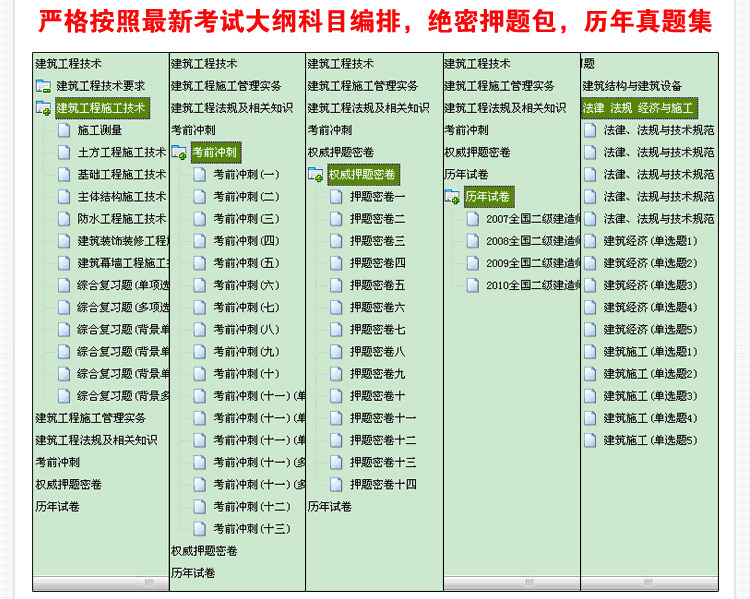This screenshot has height=599, width=750.
Task: Collapse the folder icon beside highlighted 权威押题密卷
Action: point(316,175)
